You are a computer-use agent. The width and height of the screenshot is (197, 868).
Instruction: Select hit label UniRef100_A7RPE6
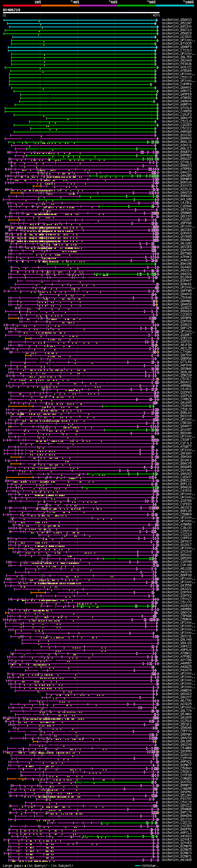(x=177, y=169)
